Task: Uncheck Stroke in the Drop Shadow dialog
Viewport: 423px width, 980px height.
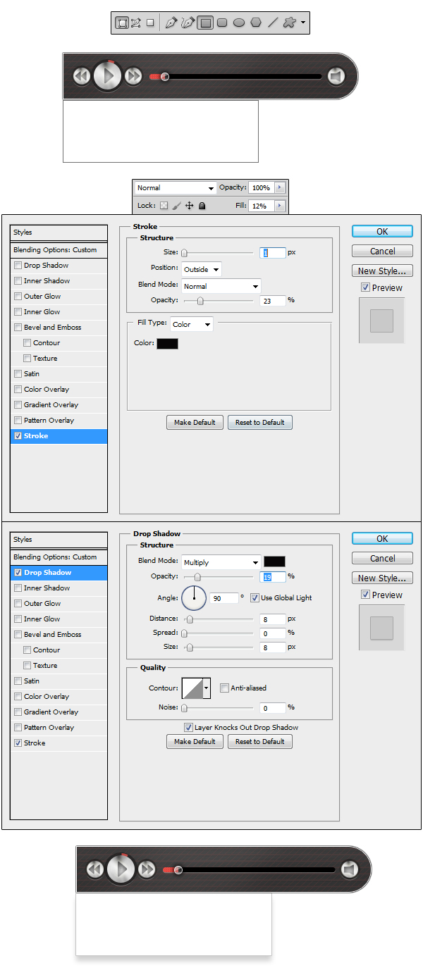Action: (x=18, y=743)
